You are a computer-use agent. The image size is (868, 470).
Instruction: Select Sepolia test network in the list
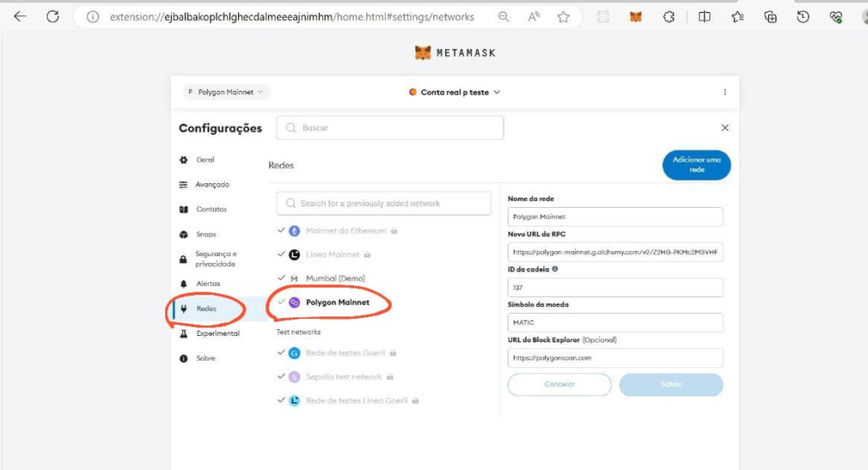pos(343,377)
